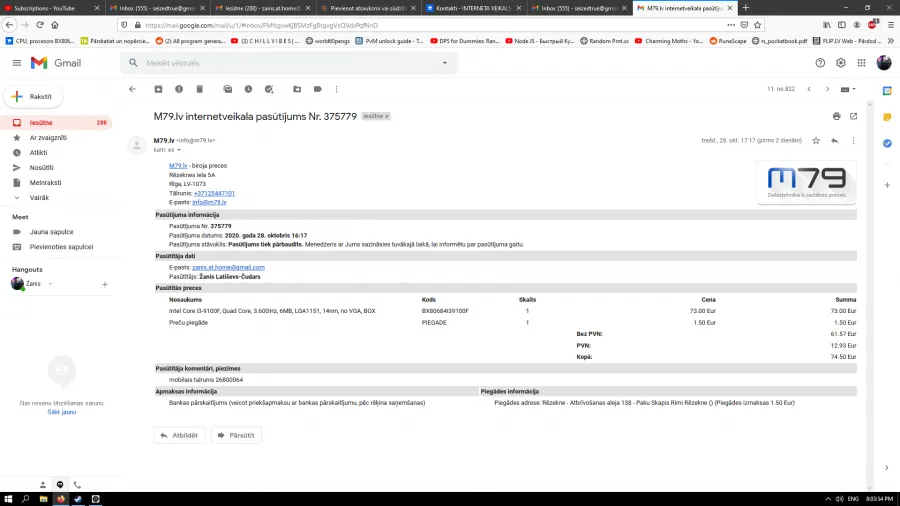This screenshot has height=506, width=900.
Task: Open Windows Start menu
Action: (8, 499)
